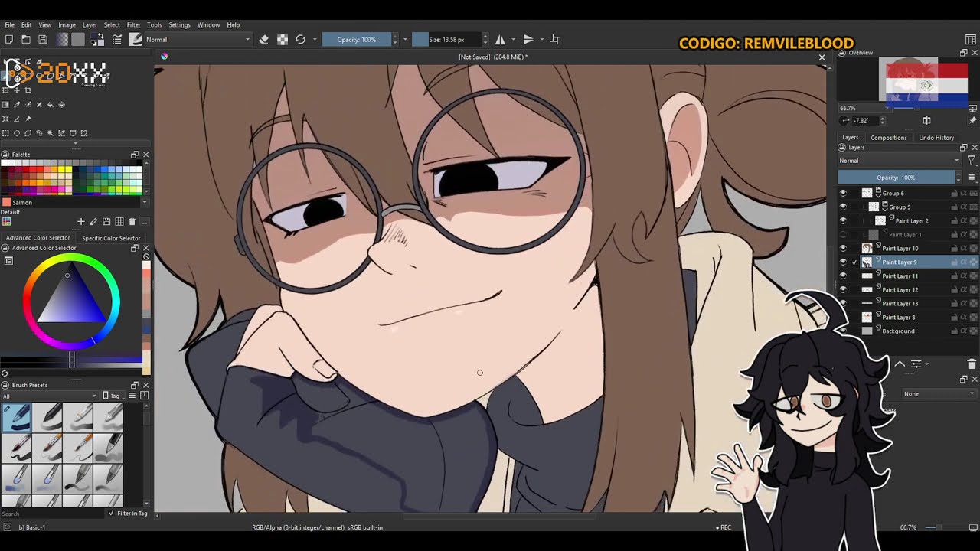Viewport: 980px width, 551px height.
Task: Select Paint Layer 13
Action: pos(900,304)
